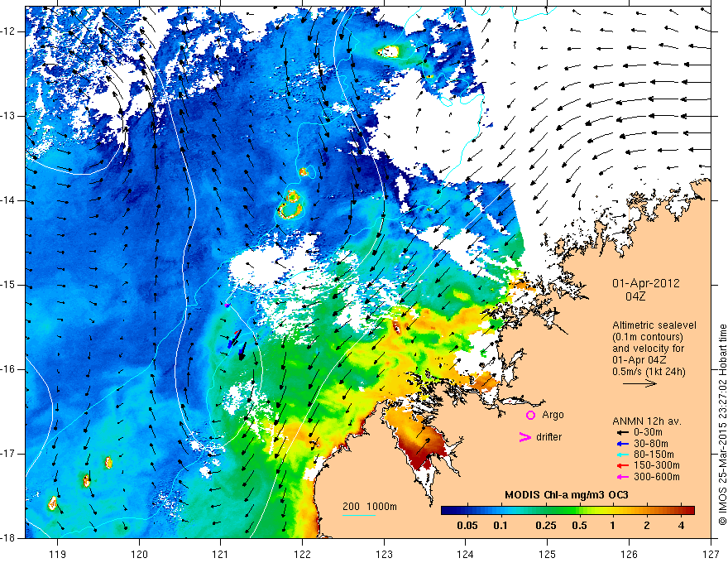Click the latitude axis label '-12'
Image resolution: width=728 pixels, height=563 pixels.
pyautogui.click(x=9, y=31)
